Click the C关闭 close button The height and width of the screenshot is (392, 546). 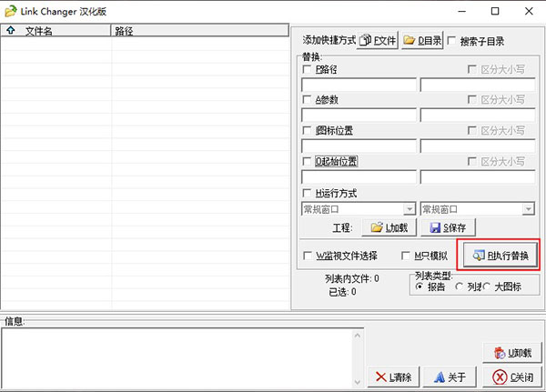point(512,377)
